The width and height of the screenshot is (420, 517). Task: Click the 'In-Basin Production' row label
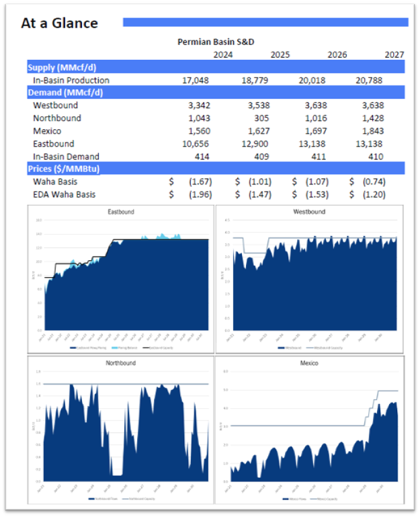71,80
